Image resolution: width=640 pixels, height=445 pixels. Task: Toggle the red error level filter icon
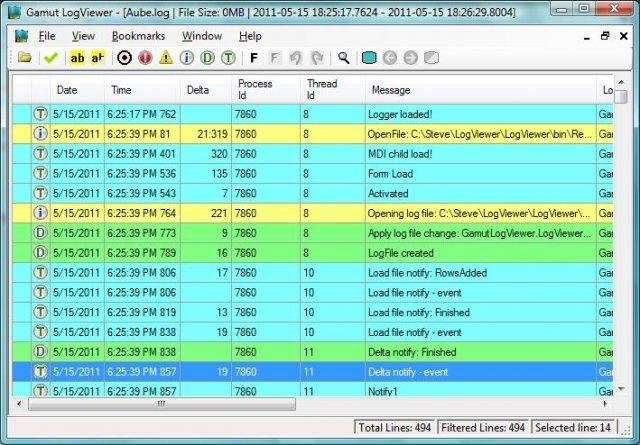(145, 58)
